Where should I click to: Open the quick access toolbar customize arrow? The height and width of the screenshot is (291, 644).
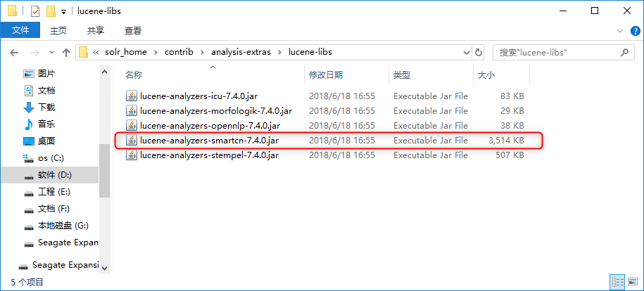pos(63,11)
